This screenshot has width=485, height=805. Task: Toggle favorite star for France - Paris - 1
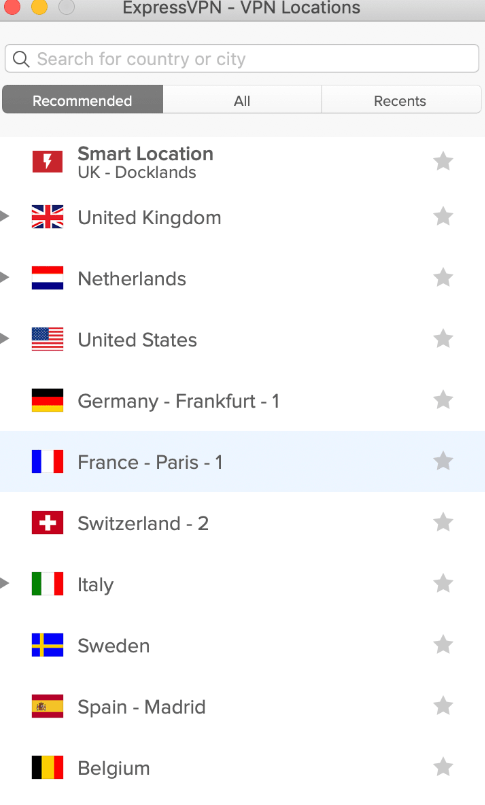[x=443, y=461]
